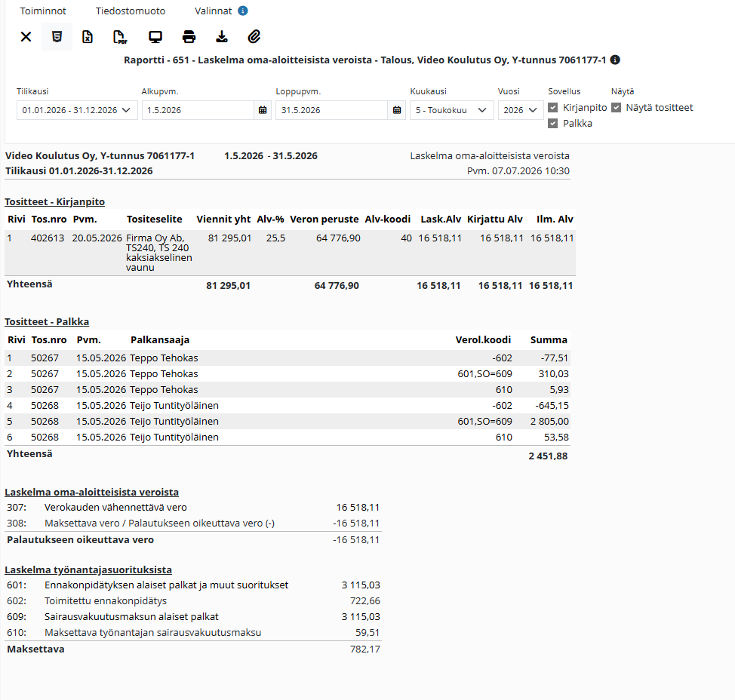Screen dimensions: 735x700
Task: Open info icon after Y-tunnus in title
Action: point(615,60)
